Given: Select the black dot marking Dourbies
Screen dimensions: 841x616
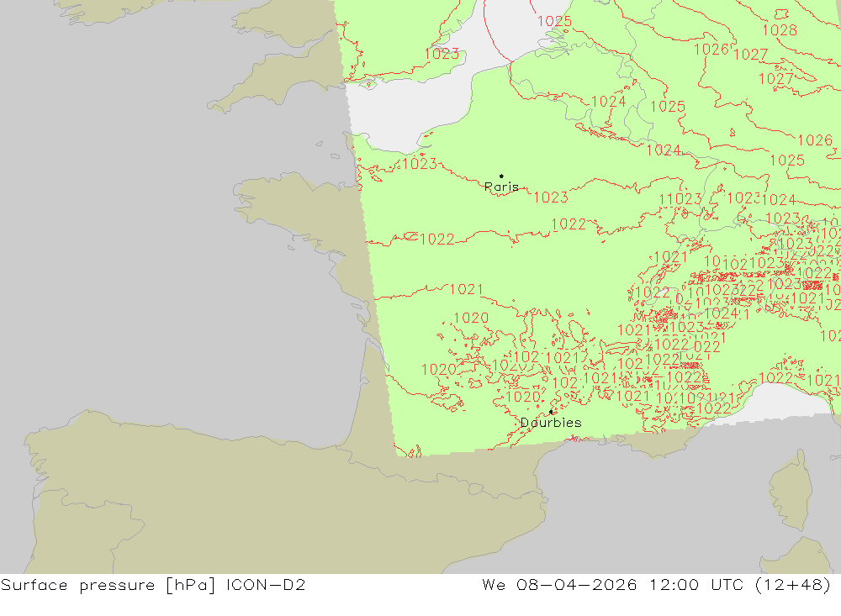Looking at the screenshot, I should (551, 412).
